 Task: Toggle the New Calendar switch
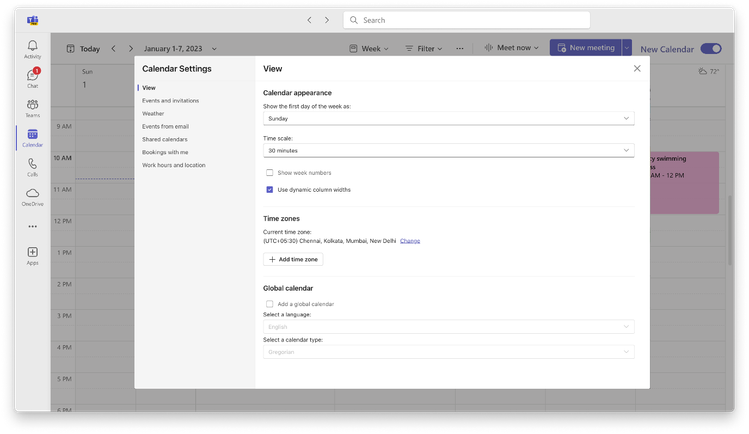711,49
